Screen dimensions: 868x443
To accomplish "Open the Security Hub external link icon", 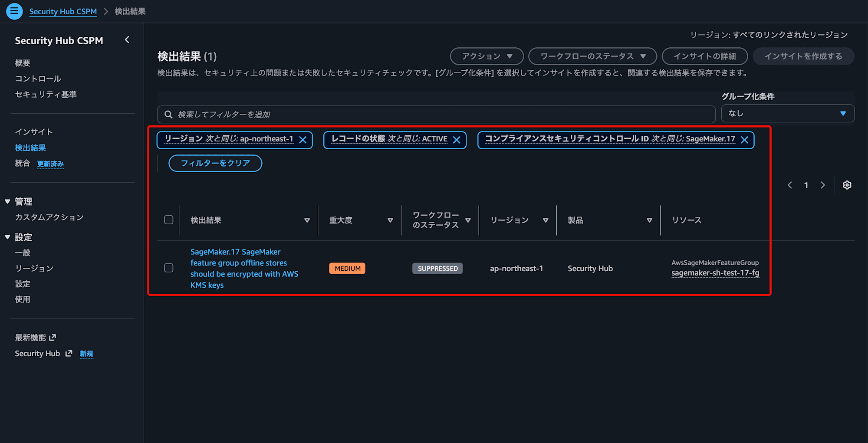I will point(69,354).
